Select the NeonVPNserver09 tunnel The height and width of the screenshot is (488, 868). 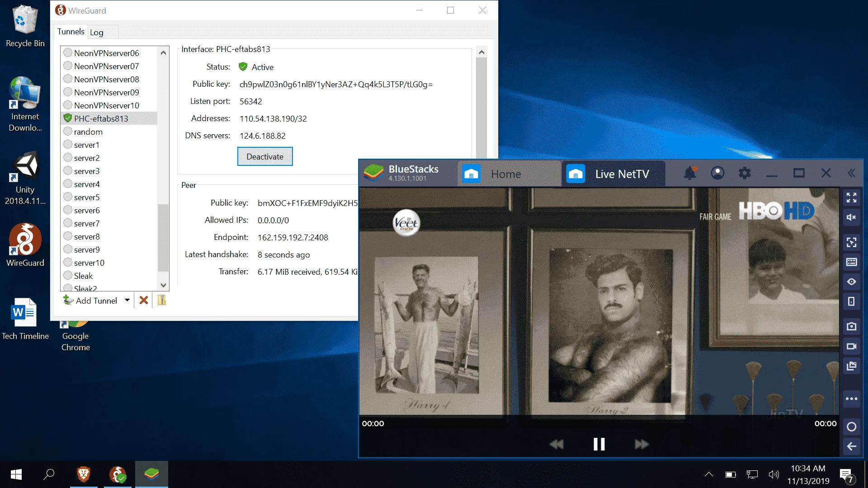pos(109,93)
